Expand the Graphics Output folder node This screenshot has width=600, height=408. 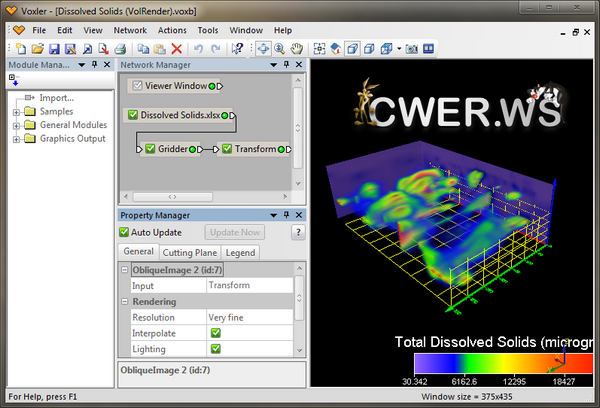(x=17, y=139)
